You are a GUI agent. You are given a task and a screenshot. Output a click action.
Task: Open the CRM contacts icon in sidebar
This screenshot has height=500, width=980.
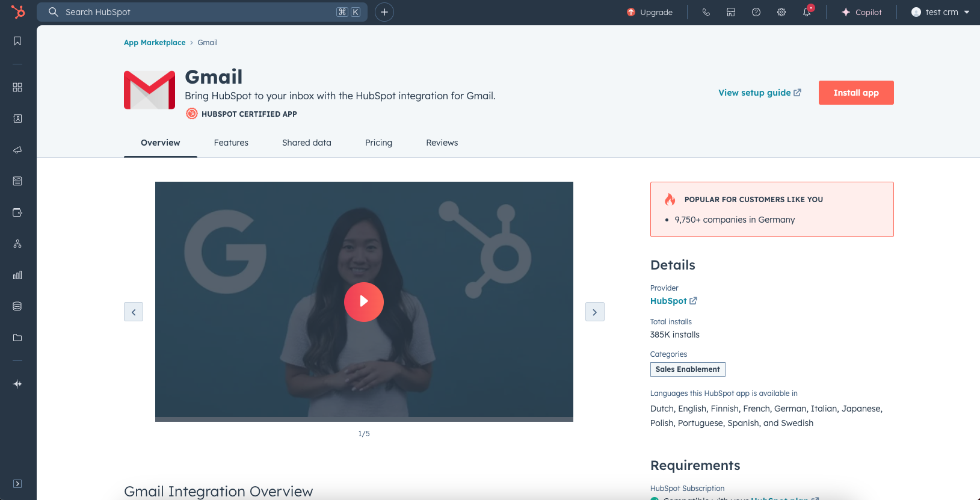(17, 119)
